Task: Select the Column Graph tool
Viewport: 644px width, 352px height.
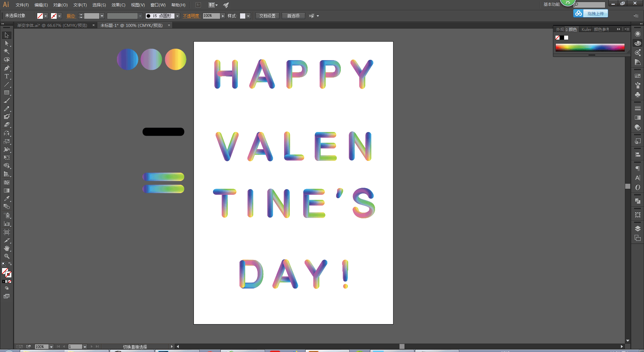Action: point(7,223)
